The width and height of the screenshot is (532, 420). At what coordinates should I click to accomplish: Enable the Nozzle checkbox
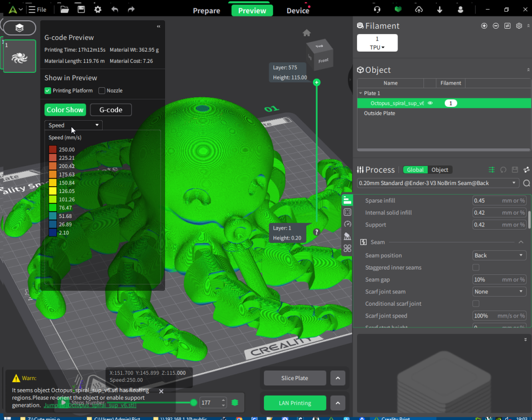point(102,90)
